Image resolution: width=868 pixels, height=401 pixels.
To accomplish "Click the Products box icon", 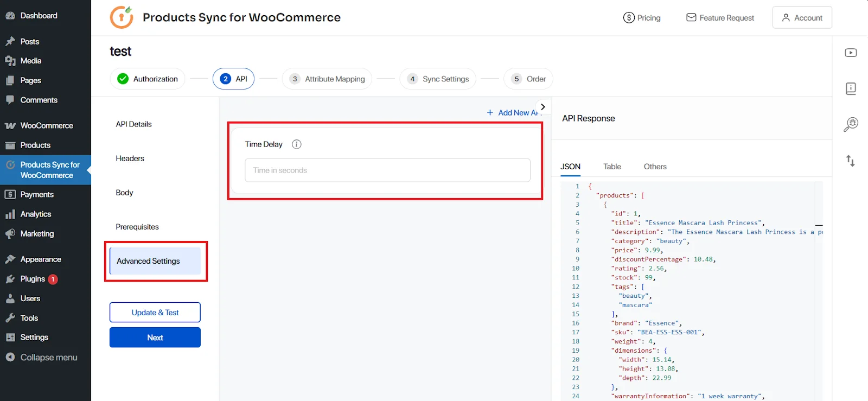I will pyautogui.click(x=10, y=145).
